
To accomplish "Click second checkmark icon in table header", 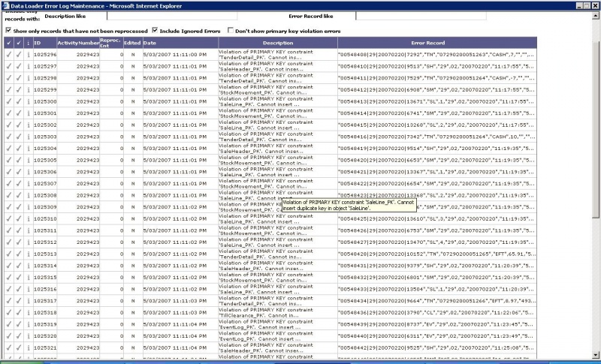I will (x=18, y=43).
